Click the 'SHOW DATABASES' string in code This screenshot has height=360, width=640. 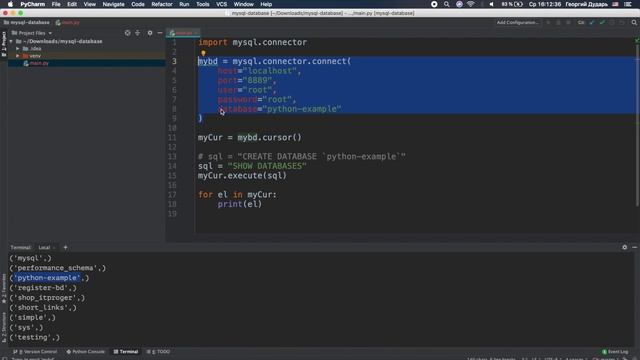click(267, 166)
